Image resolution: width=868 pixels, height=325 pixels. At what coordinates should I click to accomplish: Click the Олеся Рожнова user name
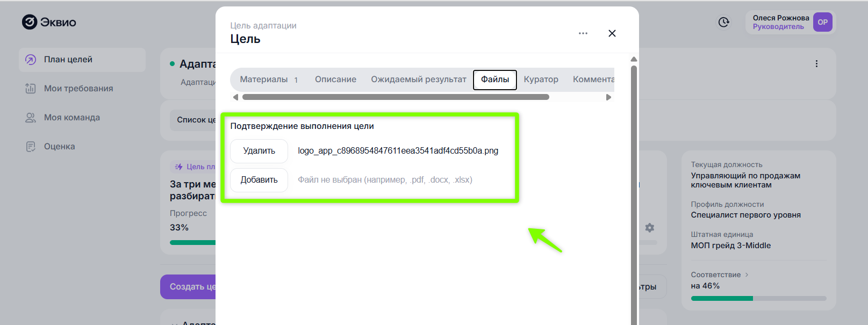781,18
